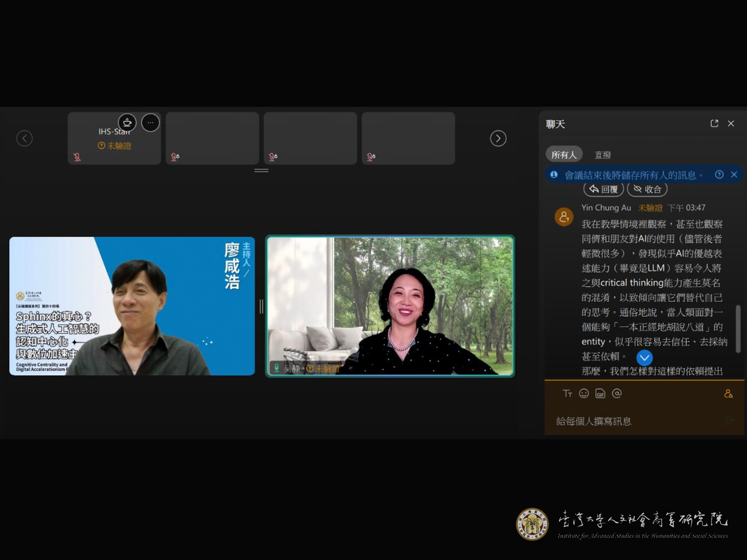Viewport: 747px width, 560px height.
Task: Show previous participants with left arrow
Action: pos(24,138)
